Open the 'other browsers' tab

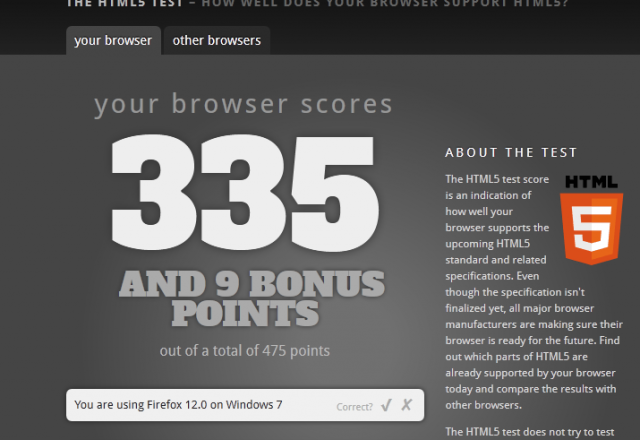[x=216, y=40]
